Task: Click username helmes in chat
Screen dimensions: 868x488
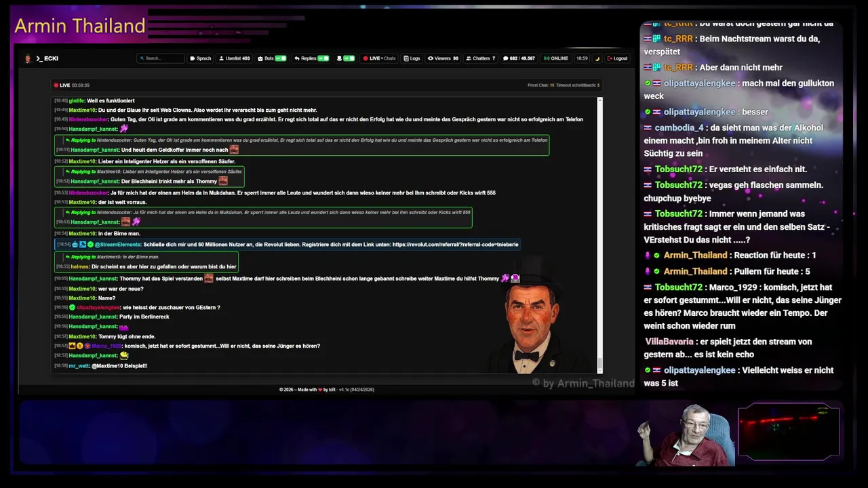Action: [x=80, y=266]
